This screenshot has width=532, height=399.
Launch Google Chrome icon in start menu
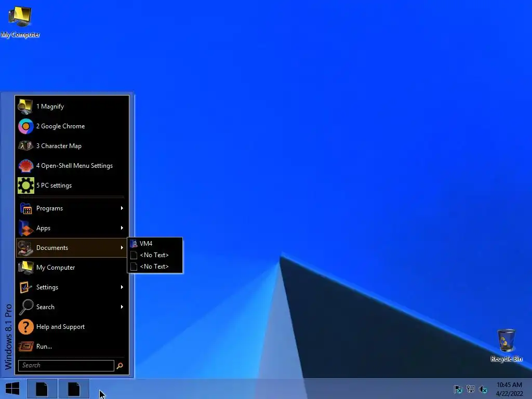tap(25, 126)
